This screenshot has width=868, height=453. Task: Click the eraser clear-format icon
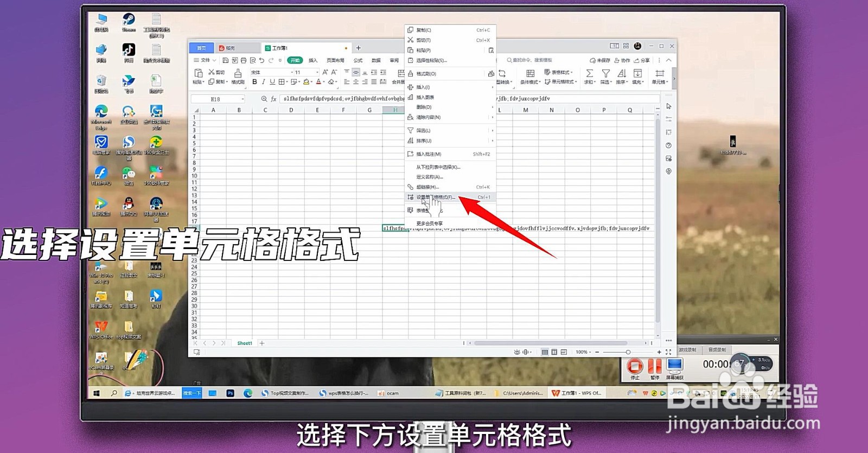pos(331,82)
